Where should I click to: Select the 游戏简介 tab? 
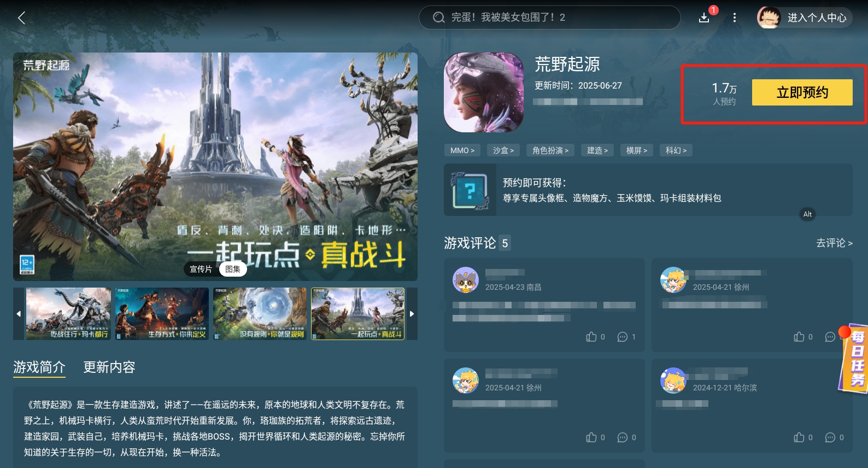[x=39, y=367]
